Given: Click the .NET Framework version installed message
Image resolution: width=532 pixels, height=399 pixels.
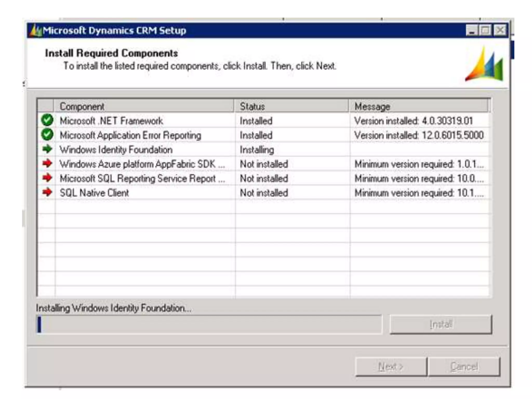Looking at the screenshot, I should 413,121.
